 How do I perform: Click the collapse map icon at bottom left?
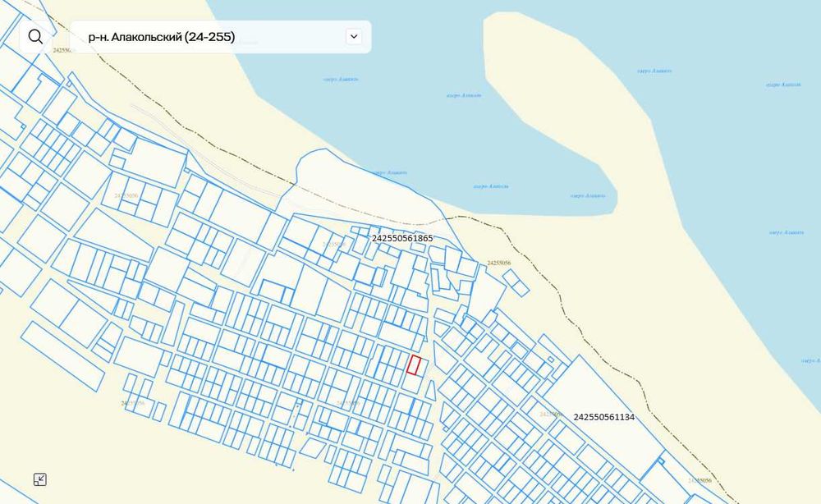tap(39, 479)
